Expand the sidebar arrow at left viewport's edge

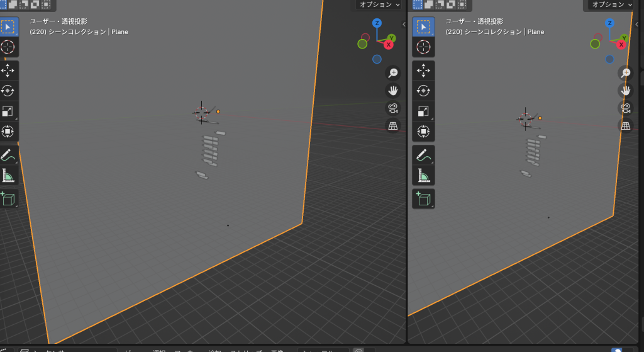403,23
